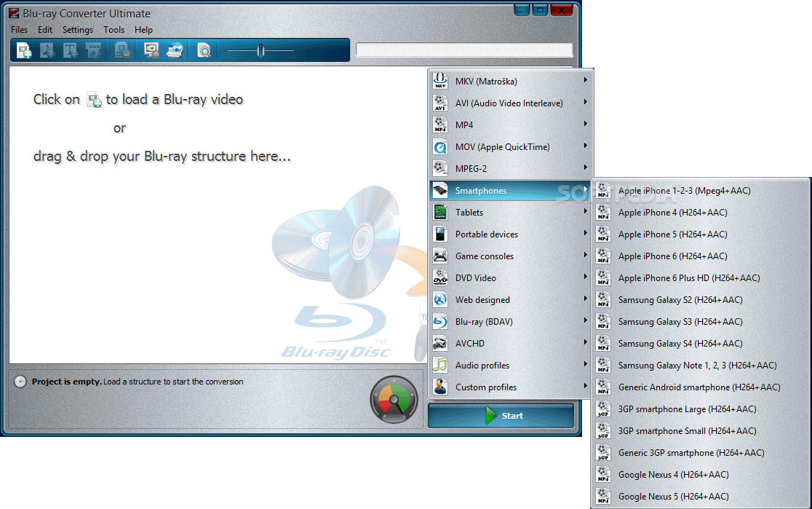812x509 pixels.
Task: Choose Apple iPhone 5 (H264+AAC) profile
Action: pos(700,234)
